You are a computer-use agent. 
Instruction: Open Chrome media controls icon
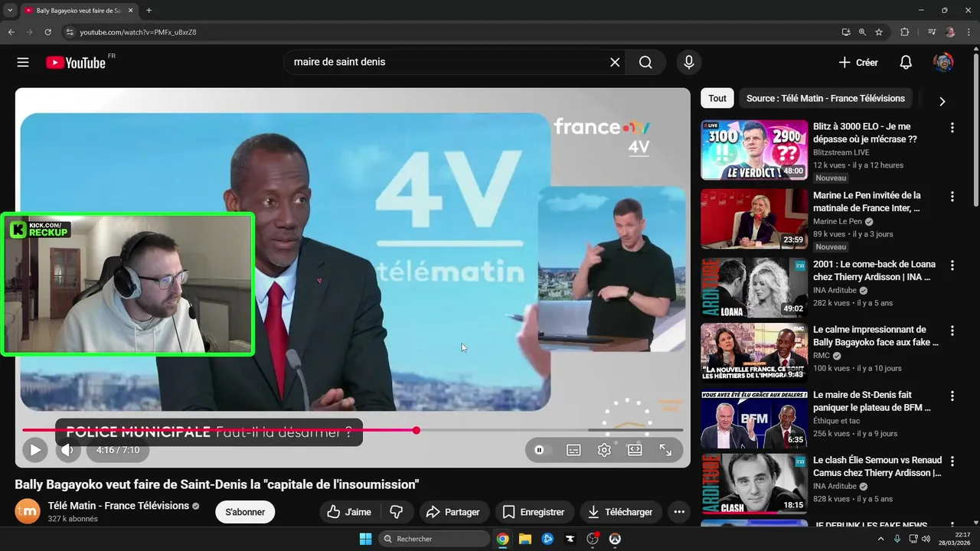pos(932,32)
